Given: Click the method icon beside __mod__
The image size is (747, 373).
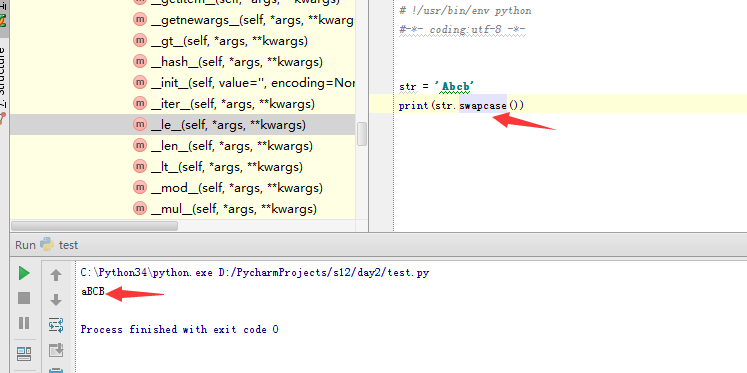Looking at the screenshot, I should [140, 187].
